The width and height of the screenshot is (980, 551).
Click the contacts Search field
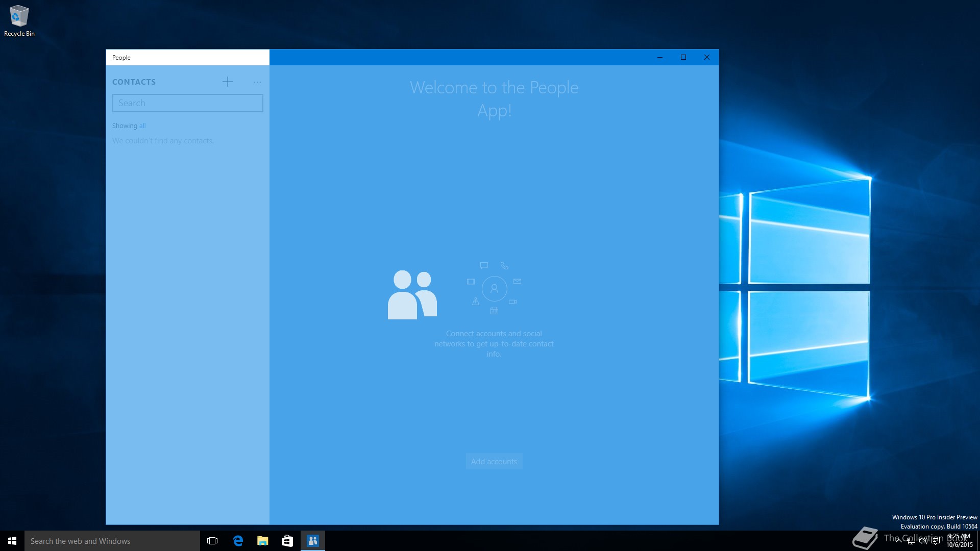187,103
